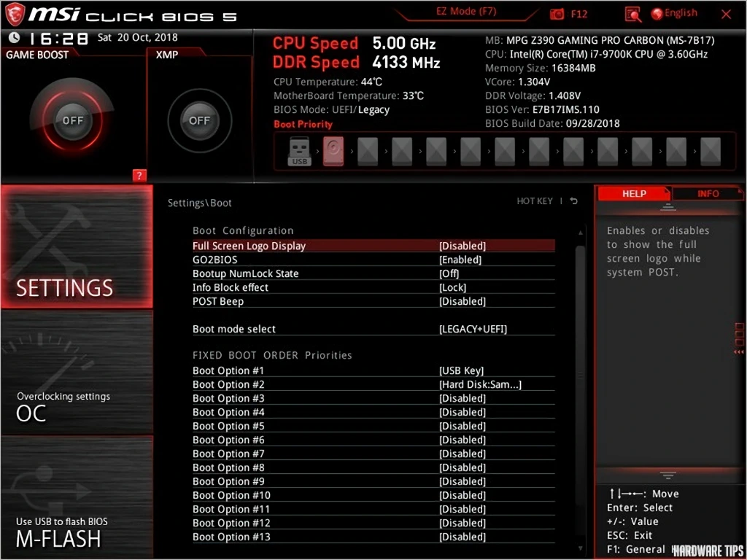The image size is (747, 560).
Task: Click the CPU Speed 5.00 GHz value
Action: coord(404,43)
